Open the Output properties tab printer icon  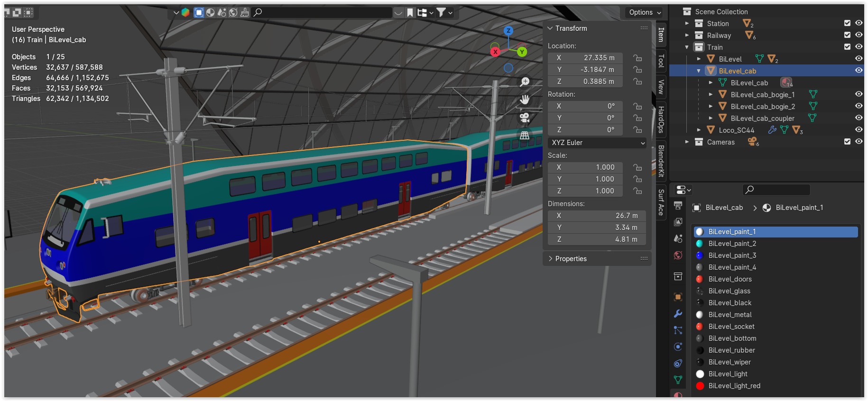pyautogui.click(x=678, y=205)
